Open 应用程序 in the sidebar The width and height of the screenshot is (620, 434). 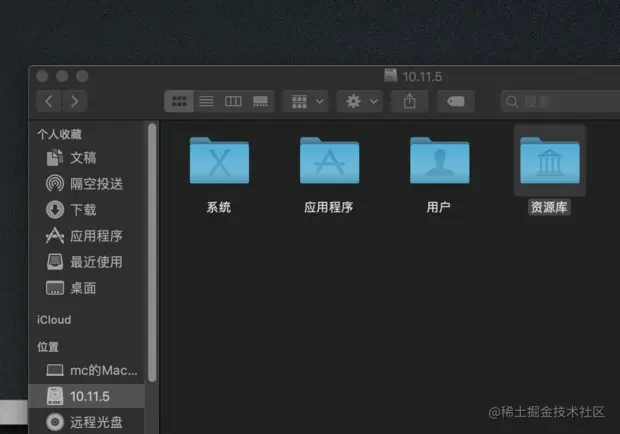[87, 236]
